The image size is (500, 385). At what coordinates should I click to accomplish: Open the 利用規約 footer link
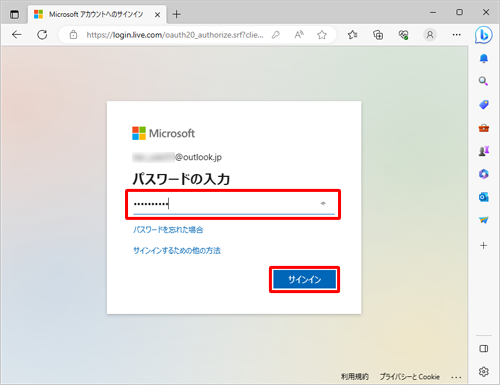355,377
